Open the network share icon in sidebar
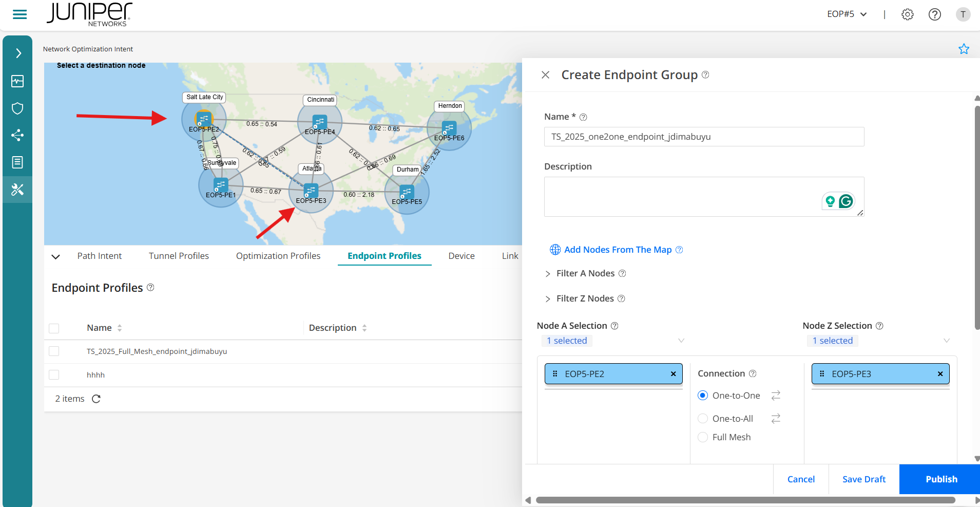This screenshot has height=507, width=980. point(17,135)
